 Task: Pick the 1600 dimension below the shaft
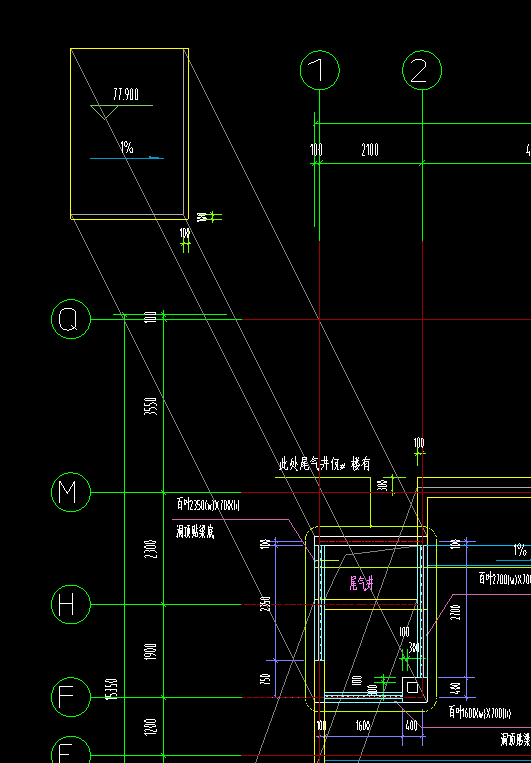coord(363,726)
